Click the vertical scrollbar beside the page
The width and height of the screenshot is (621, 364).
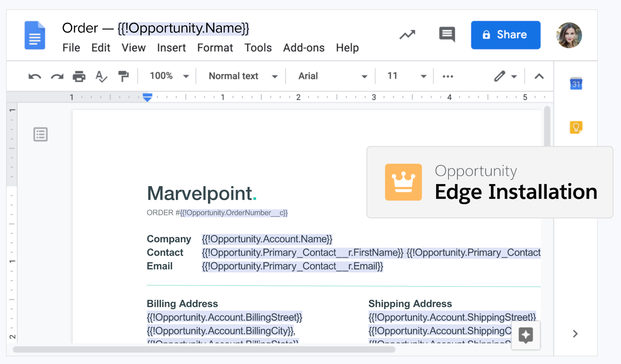click(x=547, y=126)
